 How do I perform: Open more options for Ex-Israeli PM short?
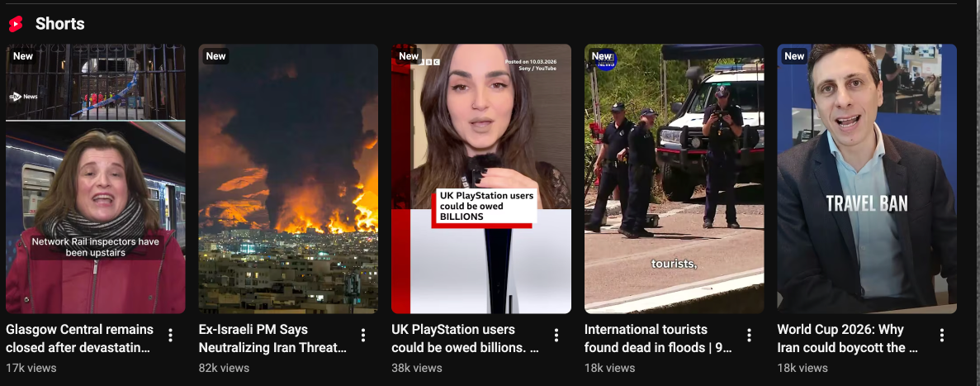[x=363, y=336]
